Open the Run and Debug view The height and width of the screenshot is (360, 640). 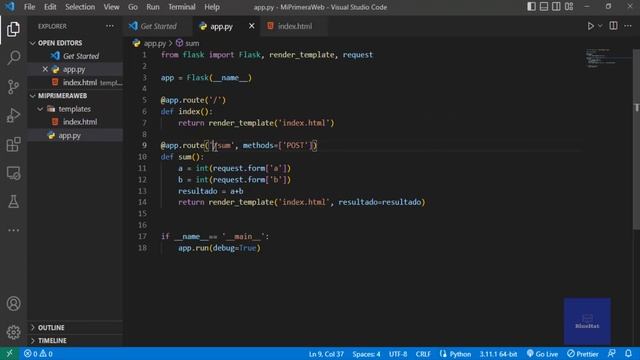click(x=13, y=116)
